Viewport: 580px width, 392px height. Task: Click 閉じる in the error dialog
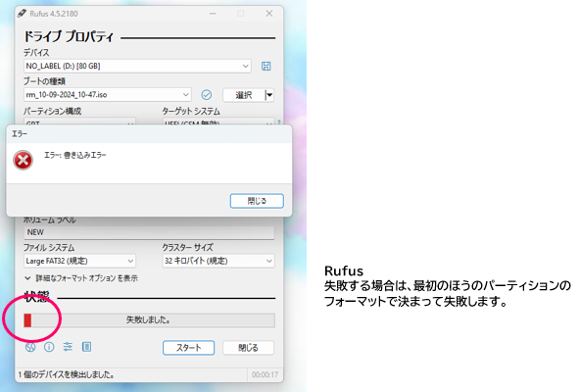click(257, 201)
